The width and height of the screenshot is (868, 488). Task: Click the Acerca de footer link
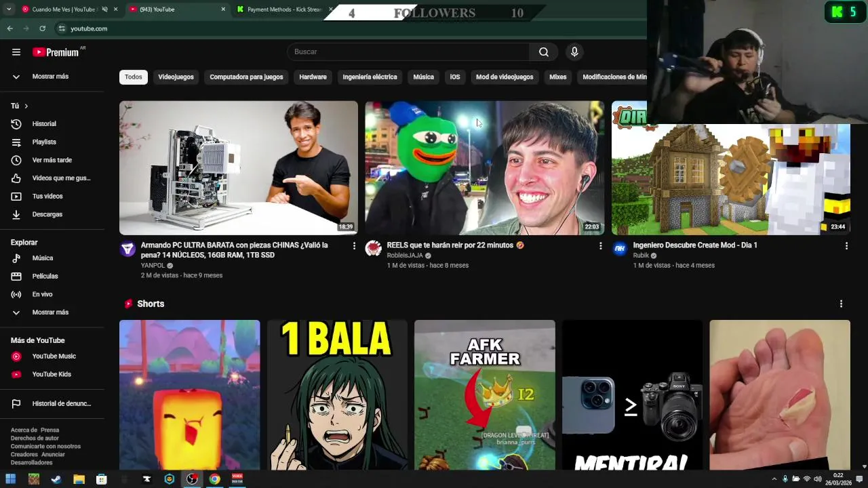[24, 430]
